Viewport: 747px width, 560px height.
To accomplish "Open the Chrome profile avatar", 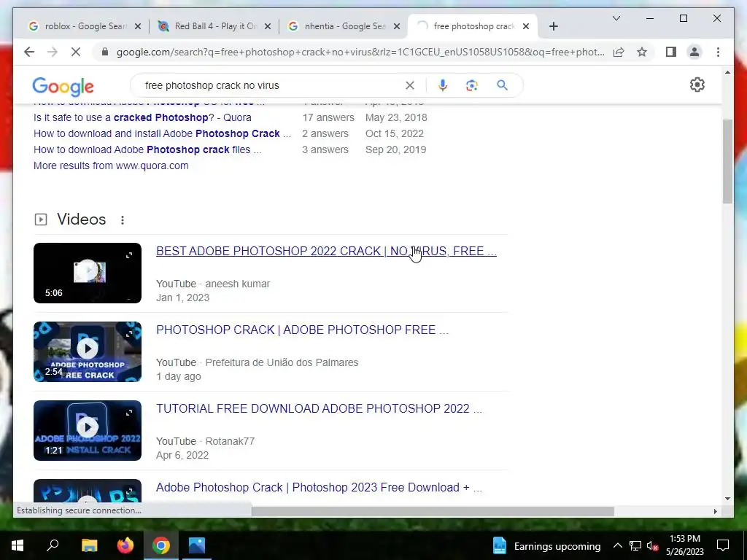I will [694, 52].
